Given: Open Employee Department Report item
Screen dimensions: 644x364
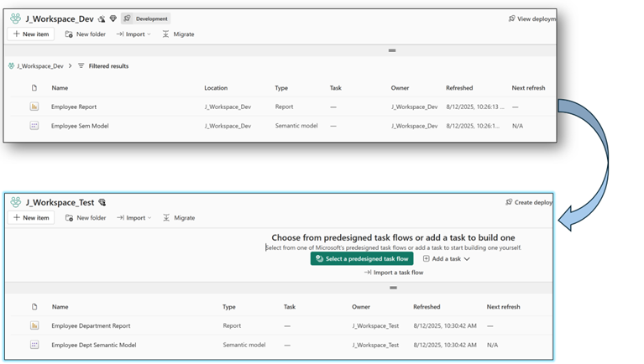Looking at the screenshot, I should 91,325.
